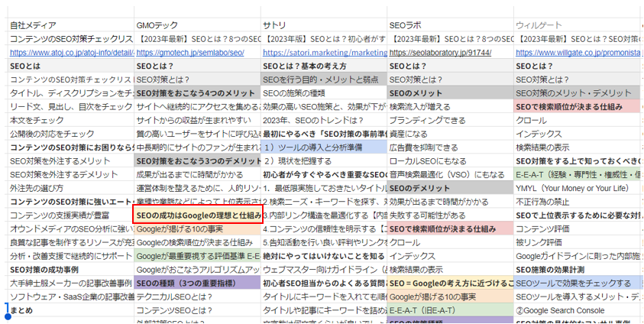Click cell SEO対策をおこなう4つのメリット

pos(198,93)
